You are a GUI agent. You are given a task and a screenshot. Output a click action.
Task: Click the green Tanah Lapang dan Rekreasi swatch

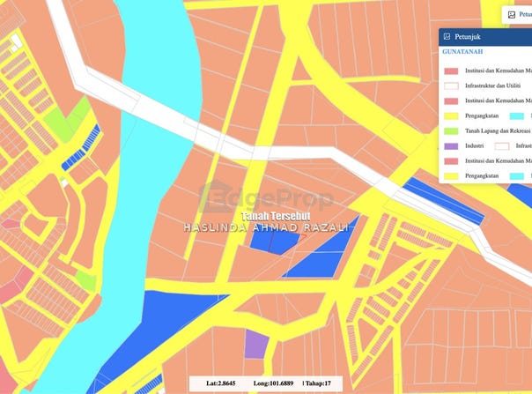(x=451, y=130)
